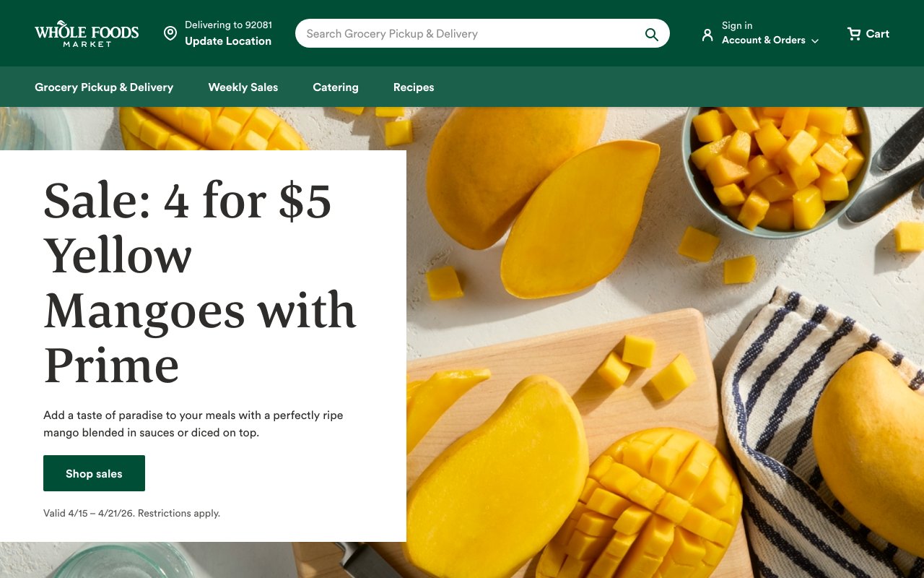Click the account person icon
The height and width of the screenshot is (578, 924).
pos(707,35)
